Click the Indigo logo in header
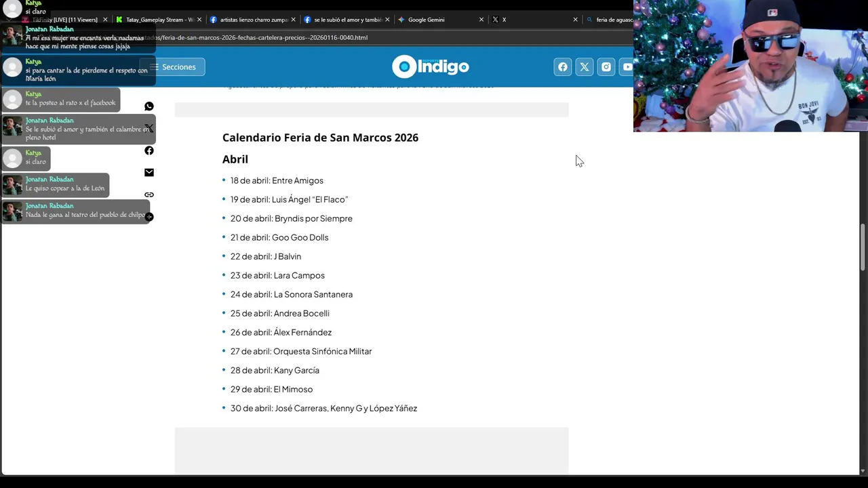 pos(431,66)
